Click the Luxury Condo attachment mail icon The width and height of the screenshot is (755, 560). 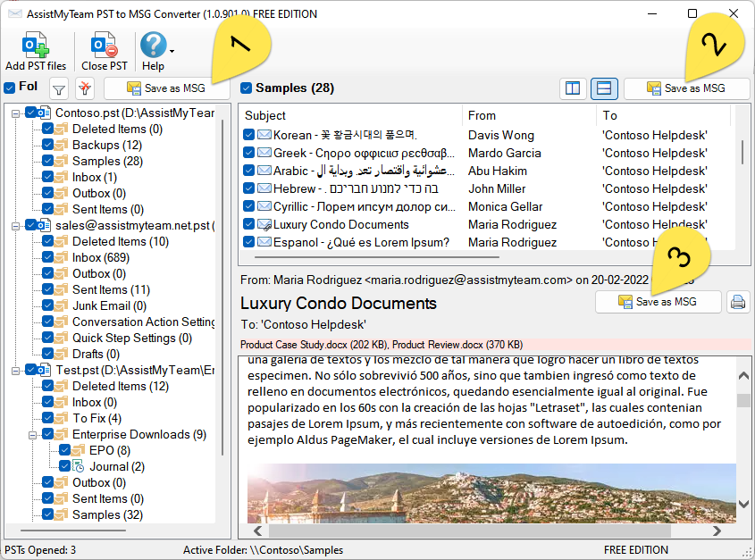coord(264,224)
